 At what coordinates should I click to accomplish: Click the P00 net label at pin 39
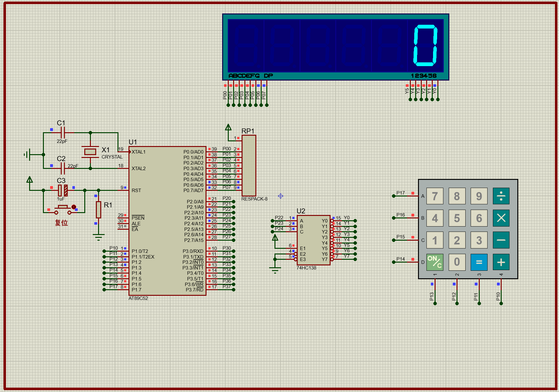pyautogui.click(x=227, y=149)
